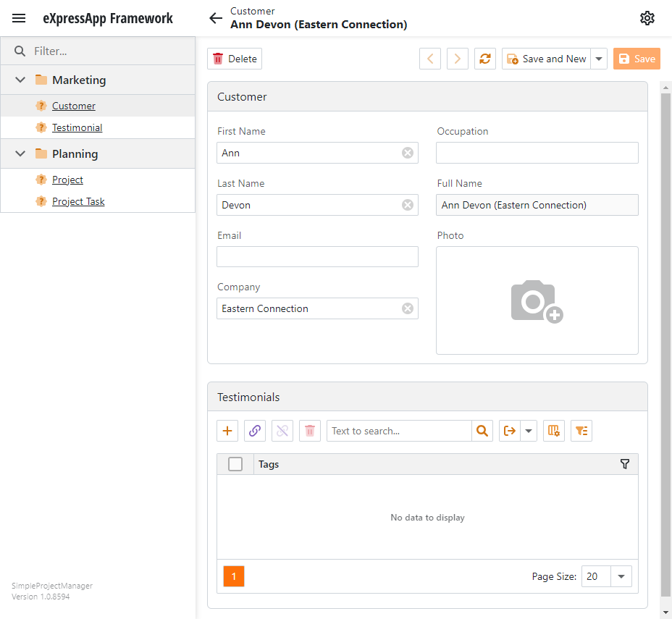Click into the Email input
Image resolution: width=672 pixels, height=619 pixels.
pyautogui.click(x=317, y=256)
